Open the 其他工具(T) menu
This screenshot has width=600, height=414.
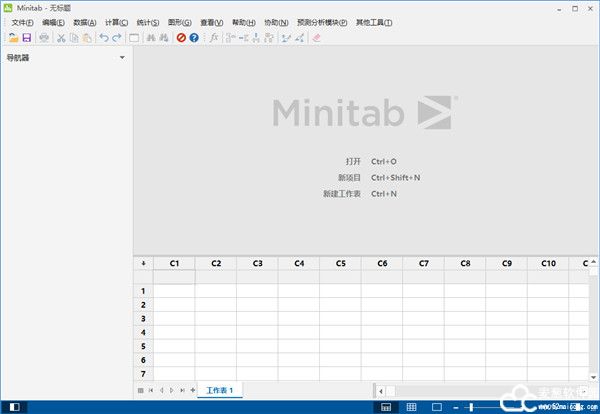[x=374, y=23]
